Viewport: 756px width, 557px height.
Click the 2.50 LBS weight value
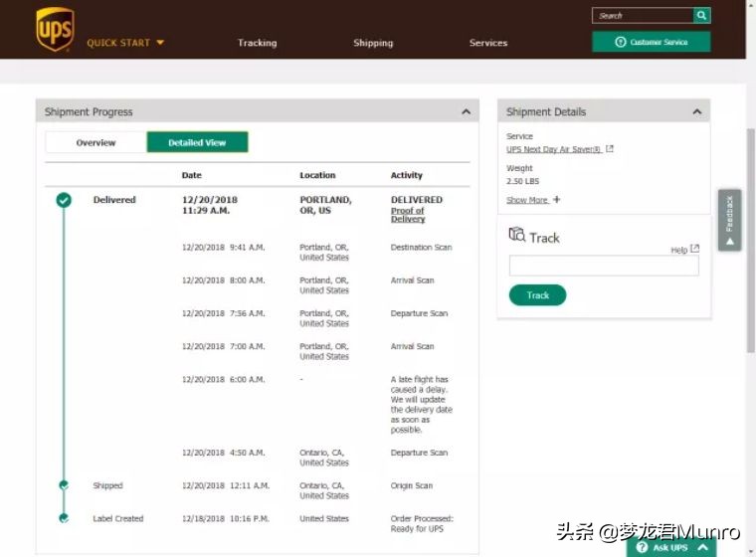(x=522, y=181)
